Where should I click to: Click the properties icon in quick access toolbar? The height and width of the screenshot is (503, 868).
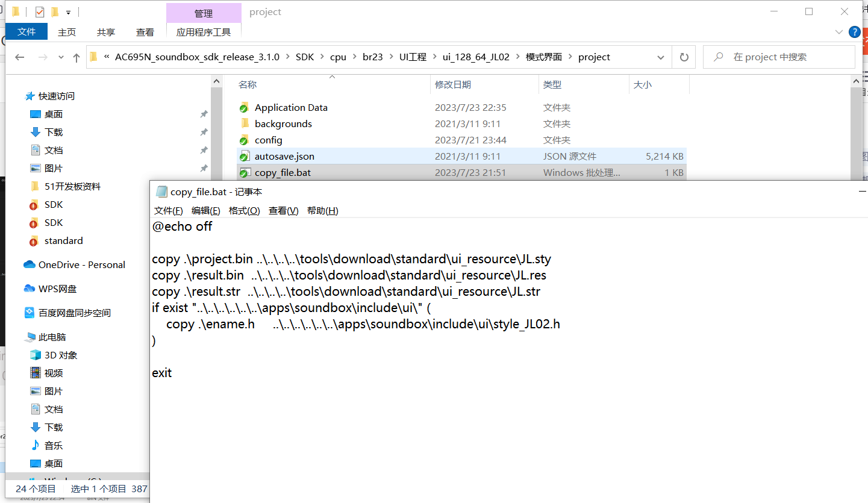(x=40, y=11)
